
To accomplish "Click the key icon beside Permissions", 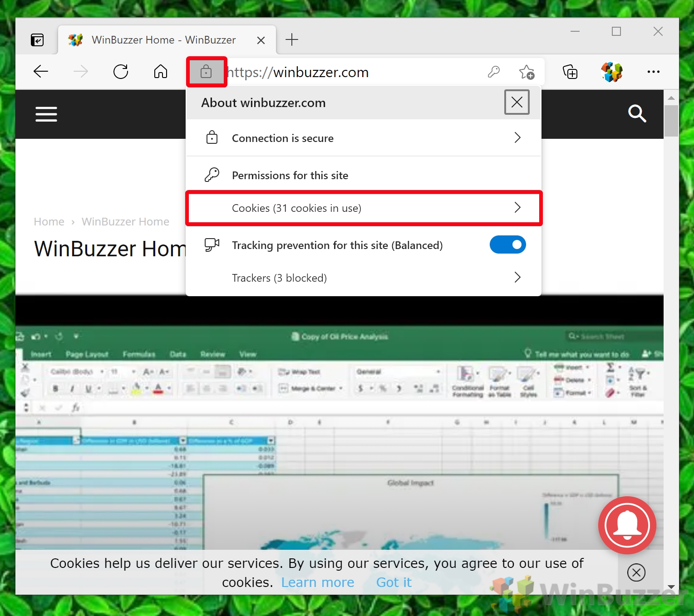I will coord(212,175).
